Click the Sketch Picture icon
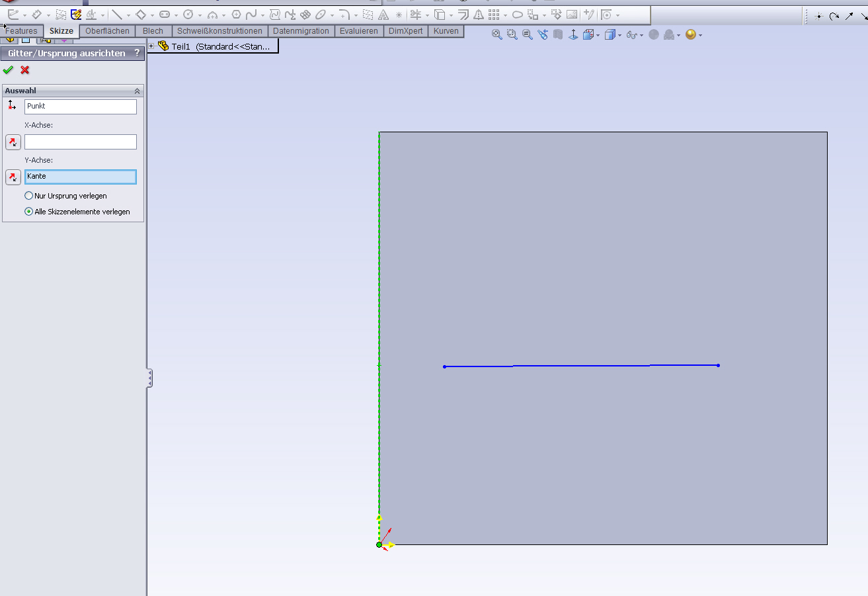 pos(572,15)
